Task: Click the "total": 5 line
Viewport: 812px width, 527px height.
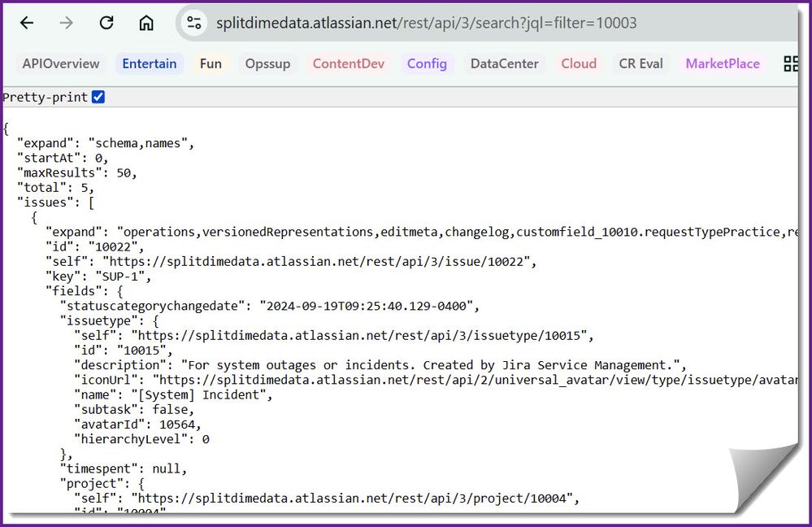Action: [x=56, y=187]
